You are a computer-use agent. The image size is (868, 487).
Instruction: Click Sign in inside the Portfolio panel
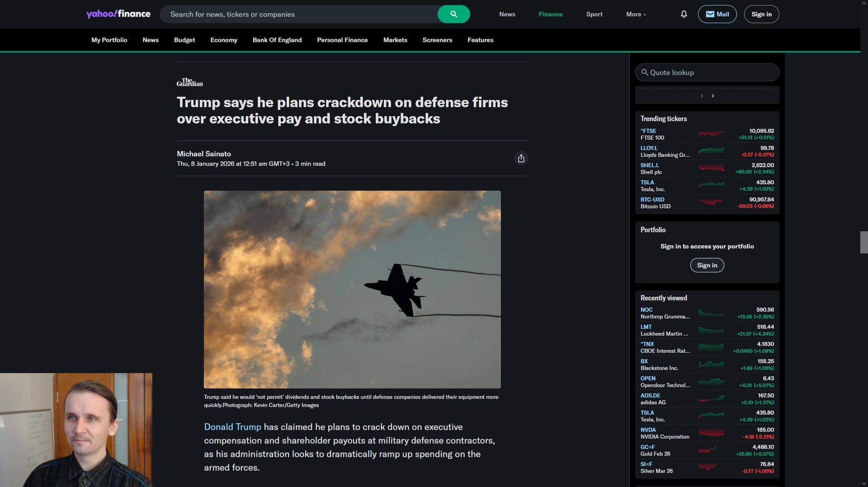tap(707, 265)
